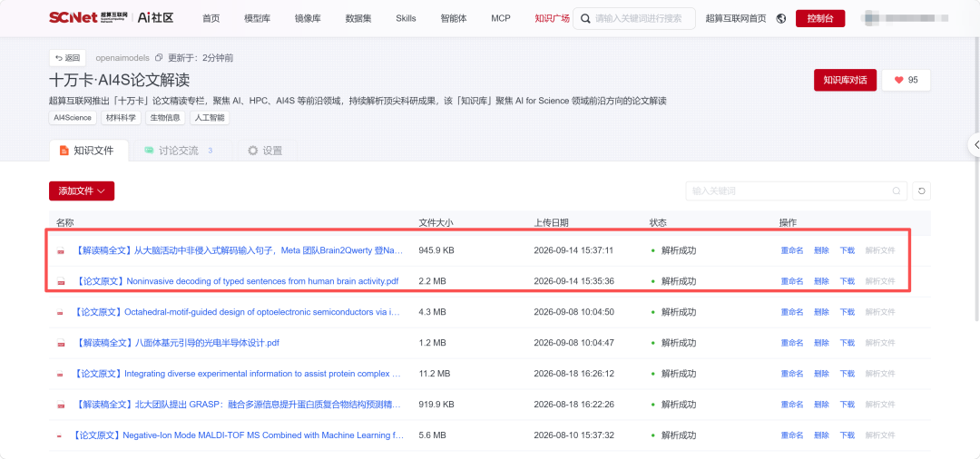Click the 控制台 button
980x459 pixels.
click(820, 19)
